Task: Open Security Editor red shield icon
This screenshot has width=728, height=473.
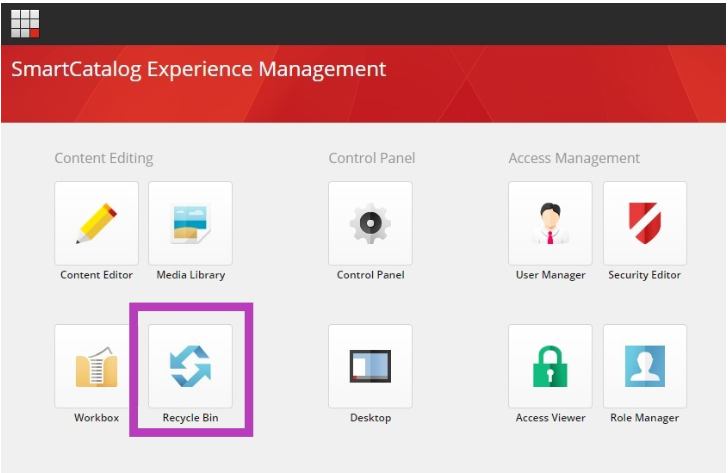Action: click(x=645, y=223)
